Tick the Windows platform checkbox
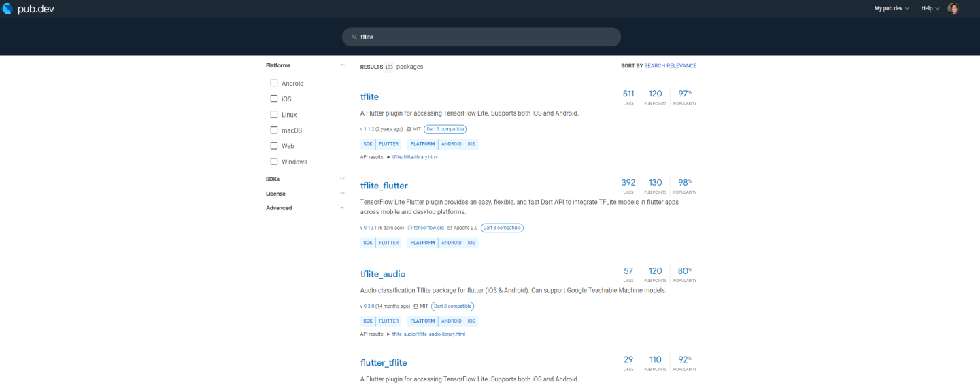The image size is (980, 386). click(274, 161)
